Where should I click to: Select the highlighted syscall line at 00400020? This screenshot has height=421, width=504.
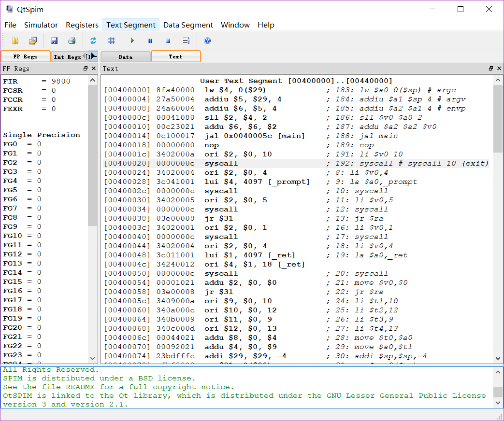pyautogui.click(x=296, y=164)
